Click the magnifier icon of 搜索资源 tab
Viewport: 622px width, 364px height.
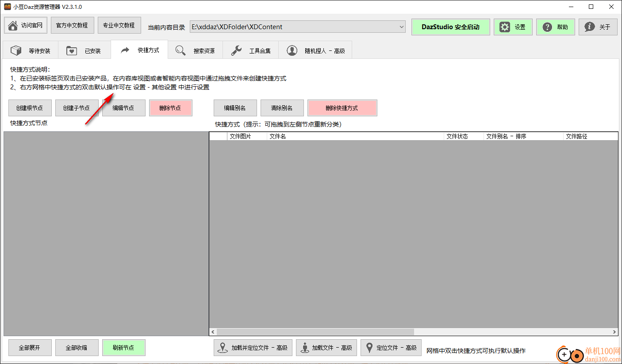tap(180, 50)
